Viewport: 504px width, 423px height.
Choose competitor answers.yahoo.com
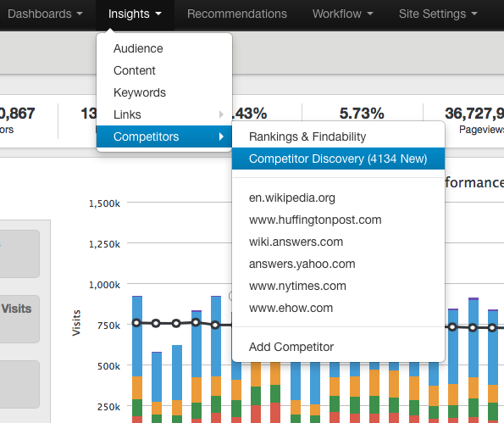338,264
